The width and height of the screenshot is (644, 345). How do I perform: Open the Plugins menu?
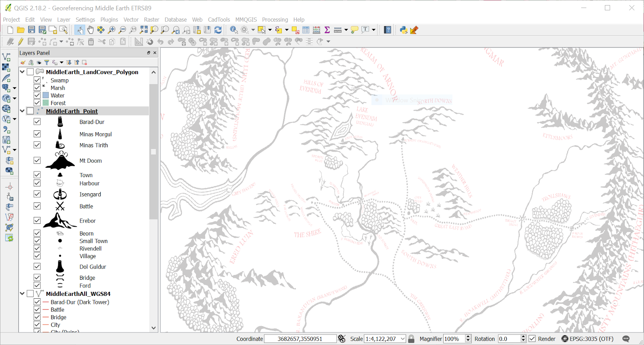(109, 19)
